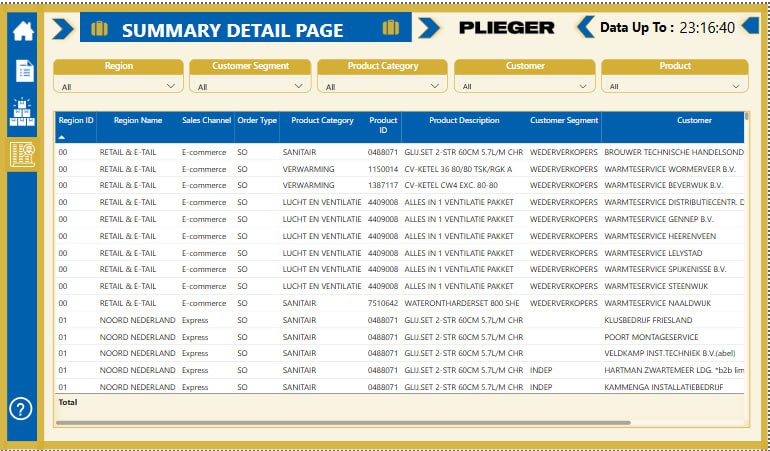Open the help question mark icon
The width and height of the screenshot is (770, 451).
pyautogui.click(x=21, y=408)
